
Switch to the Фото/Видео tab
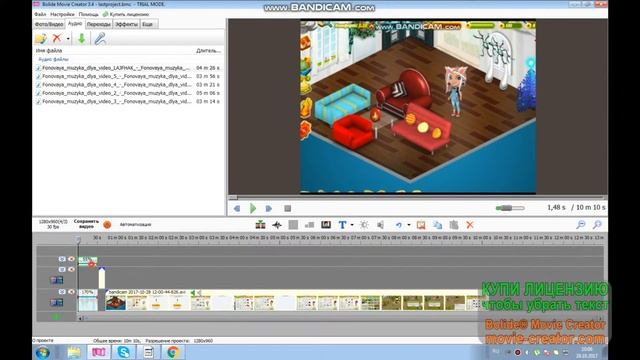[x=49, y=24]
